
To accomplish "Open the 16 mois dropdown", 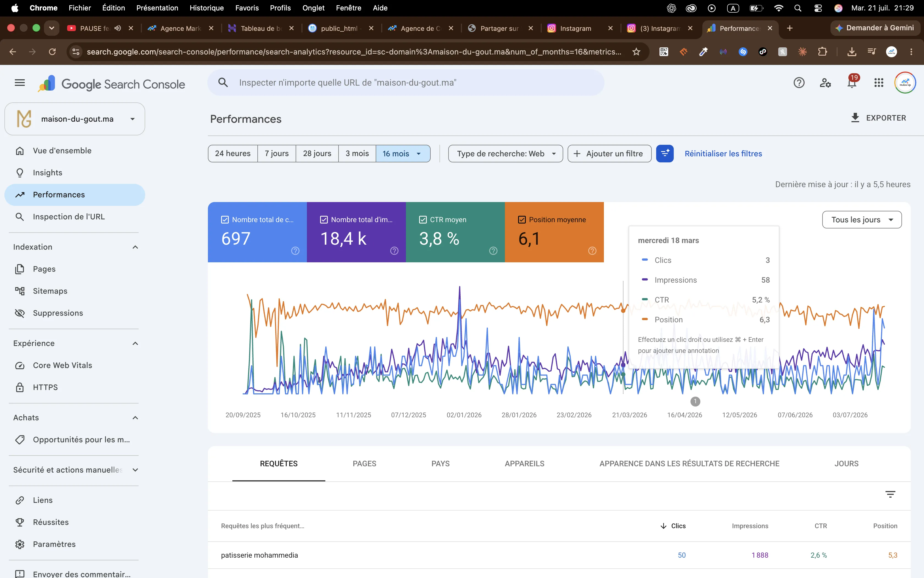I will tap(403, 153).
